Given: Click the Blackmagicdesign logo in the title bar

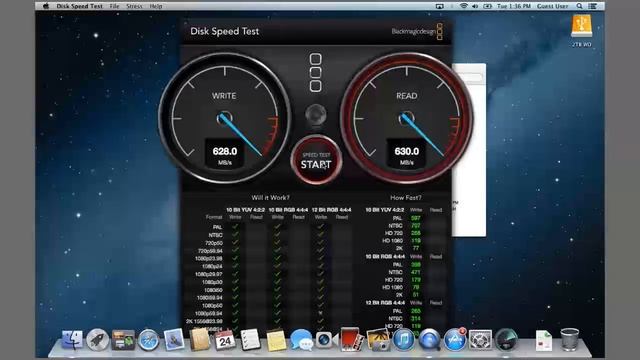Looking at the screenshot, I should 417,31.
